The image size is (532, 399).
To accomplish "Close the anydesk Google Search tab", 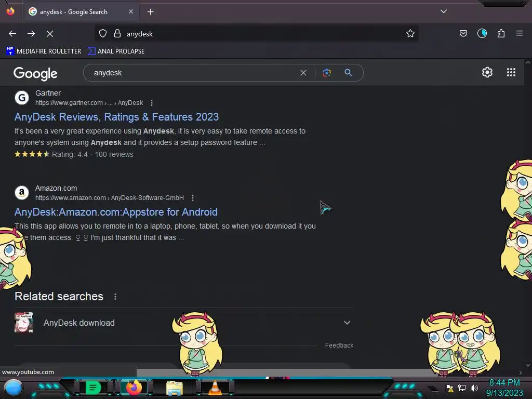I will 131,11.
